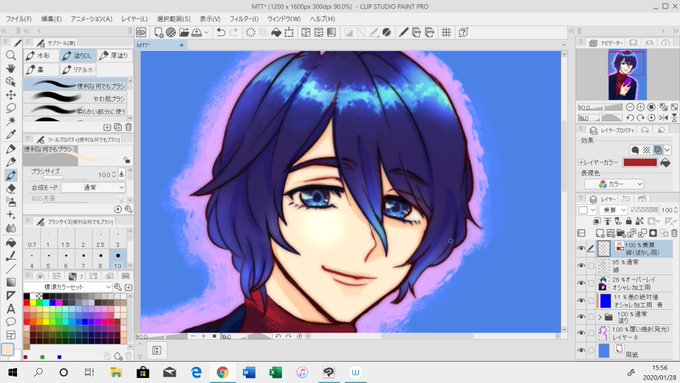Click navigator zoom-in plus icon
The width and height of the screenshot is (680, 383).
(x=641, y=107)
